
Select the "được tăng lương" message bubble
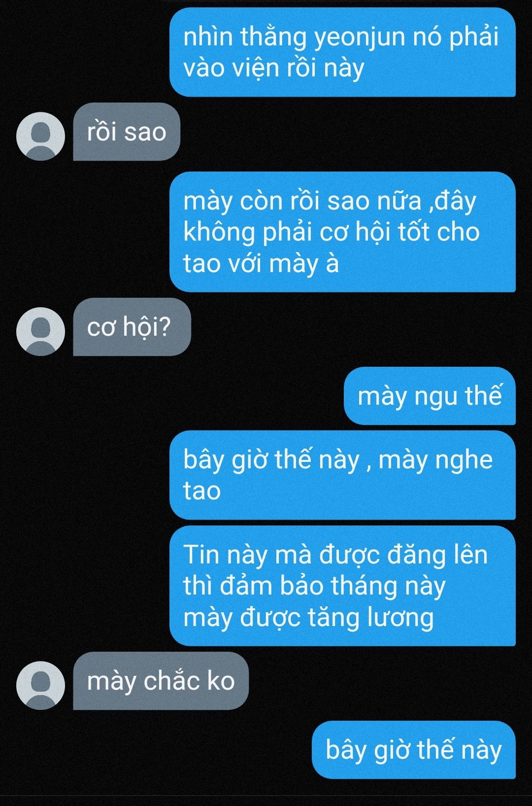point(342,586)
